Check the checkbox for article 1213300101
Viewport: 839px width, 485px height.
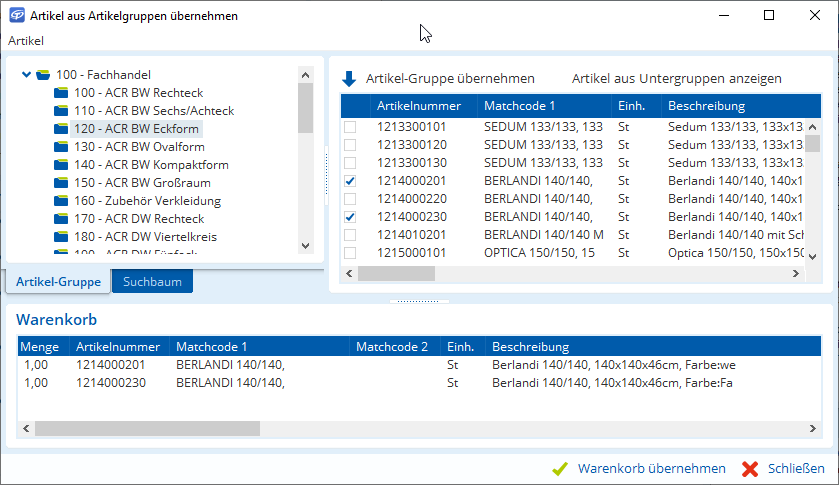point(350,127)
